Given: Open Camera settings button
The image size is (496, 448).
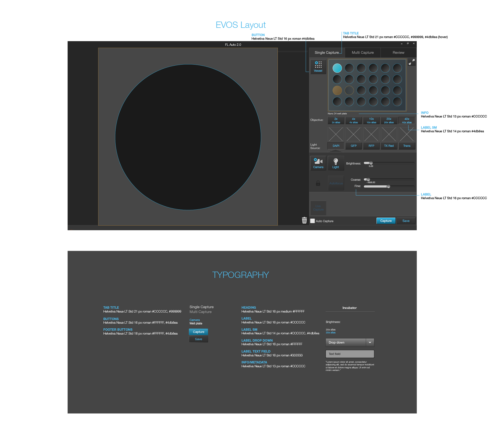Looking at the screenshot, I should [318, 163].
